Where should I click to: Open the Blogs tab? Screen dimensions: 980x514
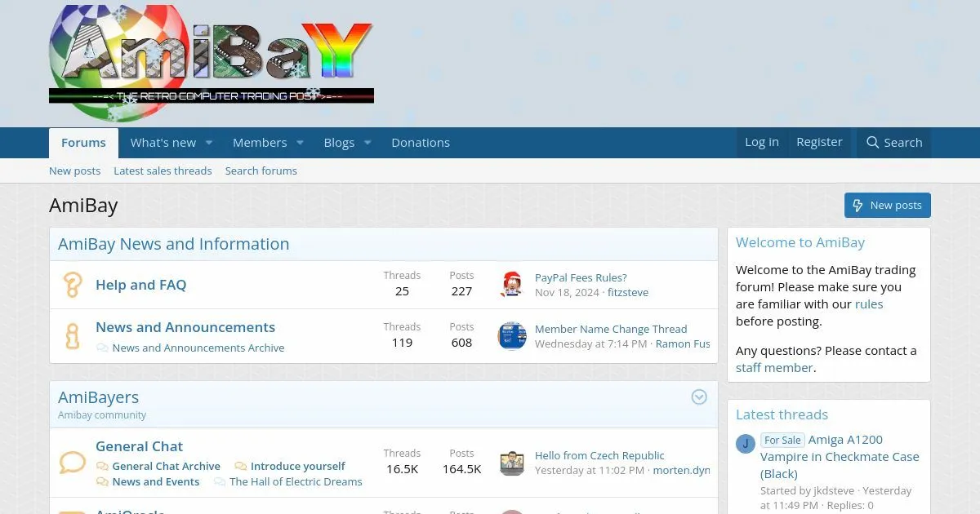click(x=339, y=143)
